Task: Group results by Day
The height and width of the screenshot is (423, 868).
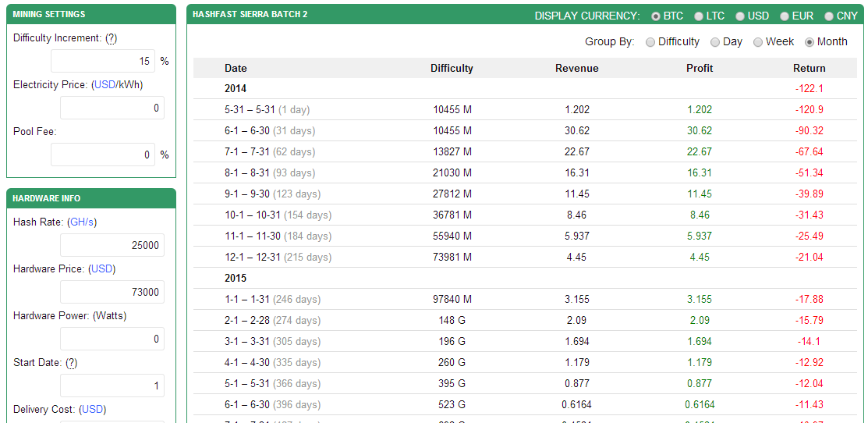Action: [715, 41]
